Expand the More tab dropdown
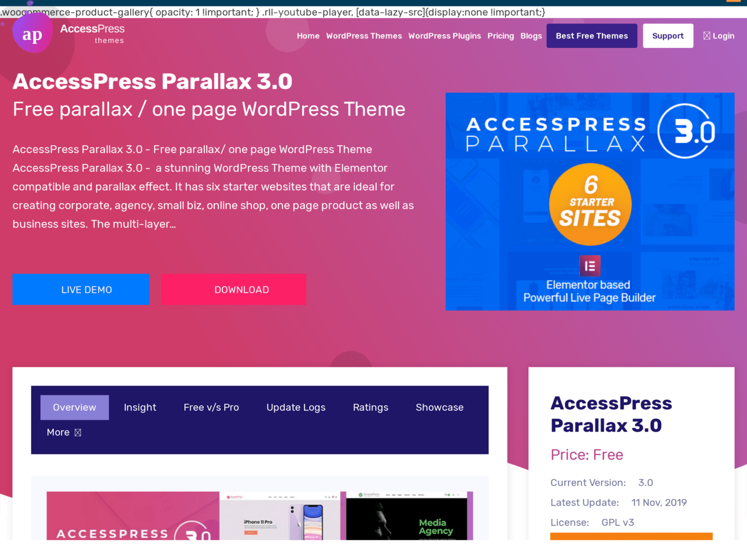 point(64,432)
